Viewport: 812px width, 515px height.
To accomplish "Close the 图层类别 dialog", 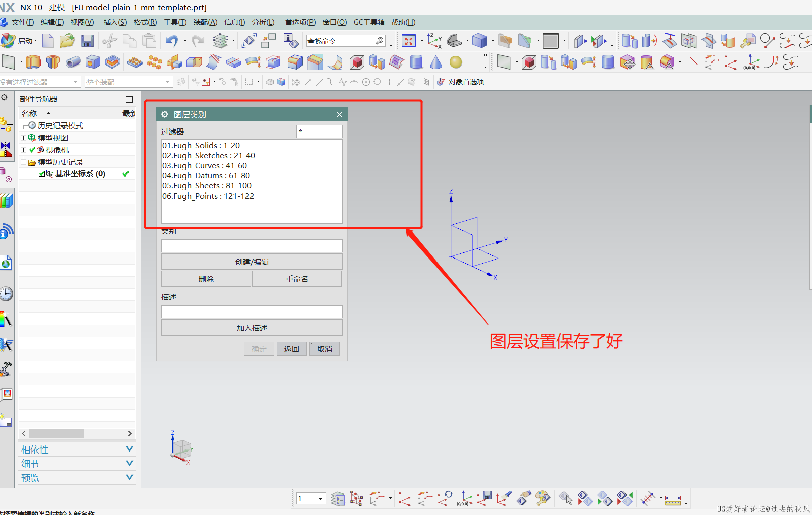I will (339, 114).
